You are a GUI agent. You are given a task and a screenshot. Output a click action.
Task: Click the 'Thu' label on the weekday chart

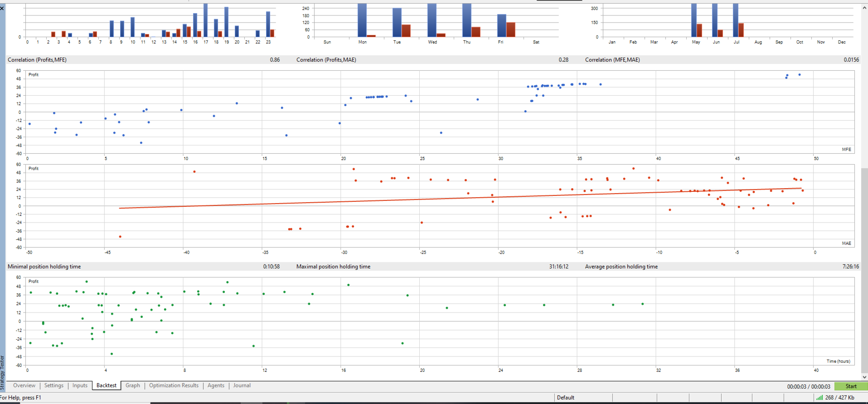(467, 42)
